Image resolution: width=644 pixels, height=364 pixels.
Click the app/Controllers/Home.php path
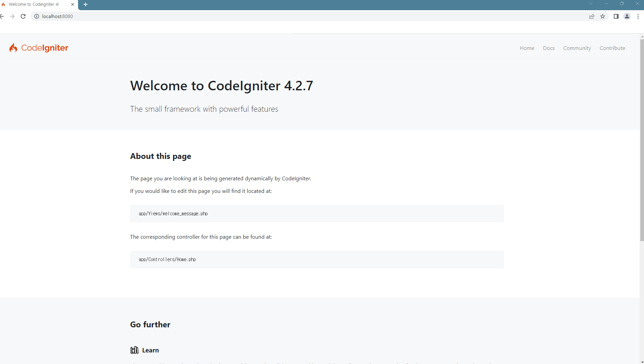167,259
